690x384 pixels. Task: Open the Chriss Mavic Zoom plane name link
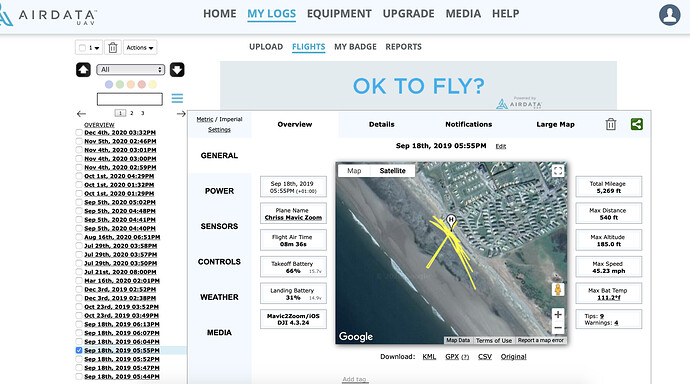[x=293, y=217]
